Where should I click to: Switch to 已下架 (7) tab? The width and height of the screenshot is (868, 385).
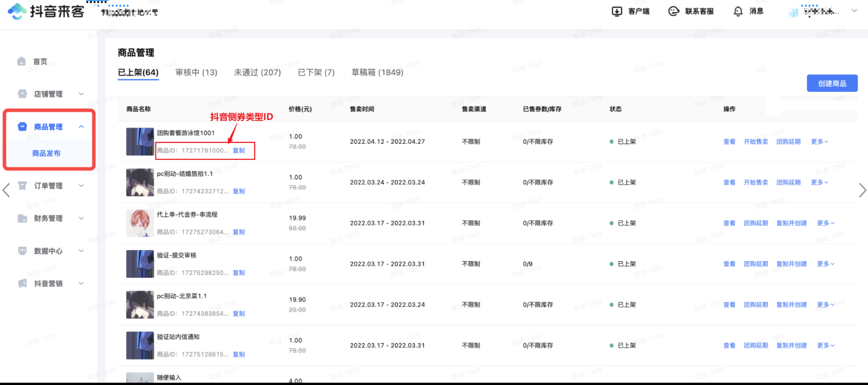click(x=316, y=73)
